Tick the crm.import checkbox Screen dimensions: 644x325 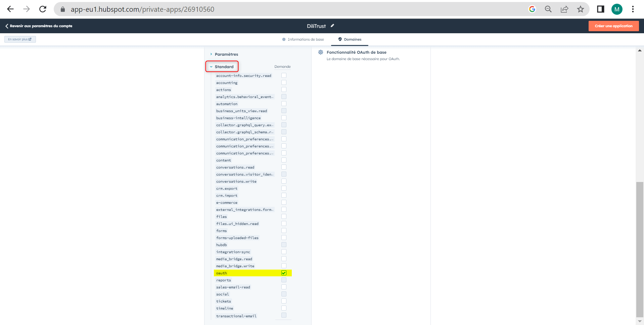(284, 195)
